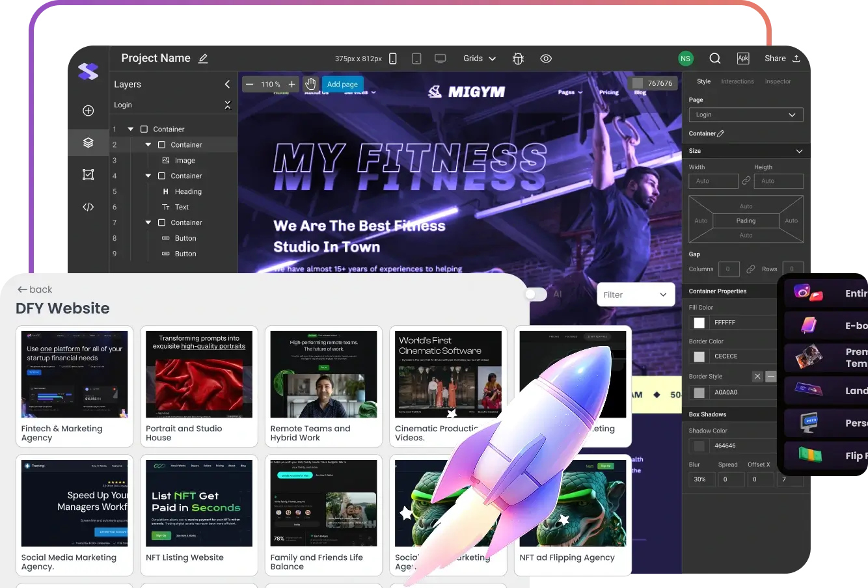868x588 pixels.
Task: Click the plus icon to add an element
Action: tap(88, 111)
